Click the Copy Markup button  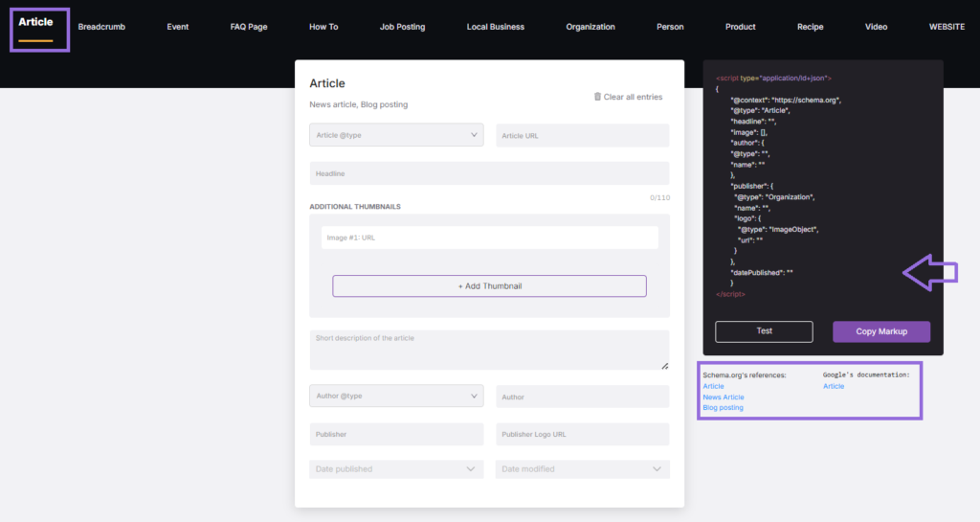pos(881,331)
